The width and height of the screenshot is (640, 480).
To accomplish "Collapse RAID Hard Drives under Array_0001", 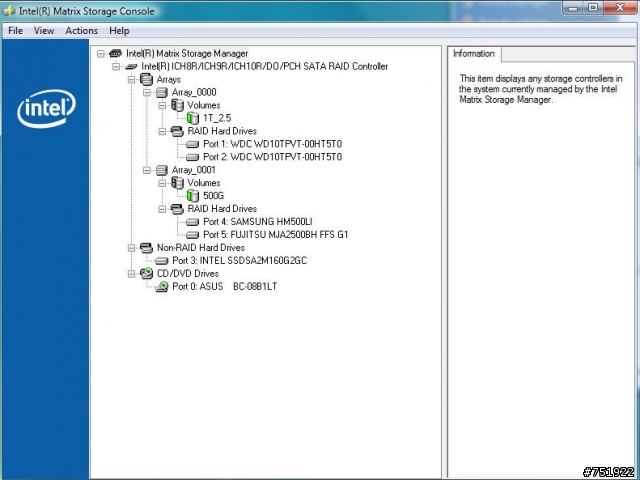I will (x=162, y=209).
